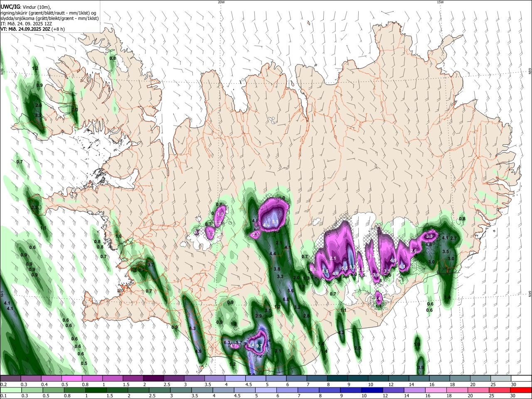Click lower legend swatch between 0.3 and 0.5
Image resolution: width=532 pixels, height=399 pixels.
[32, 390]
